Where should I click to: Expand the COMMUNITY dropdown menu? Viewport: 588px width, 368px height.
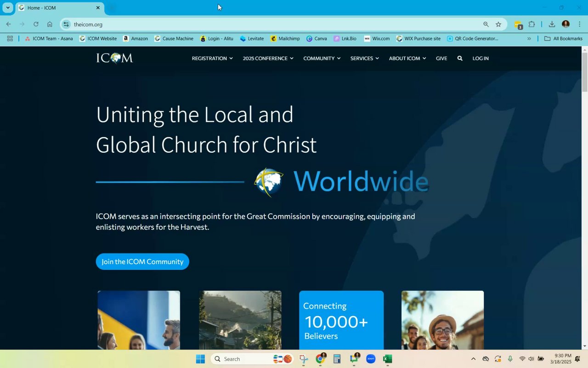point(322,58)
